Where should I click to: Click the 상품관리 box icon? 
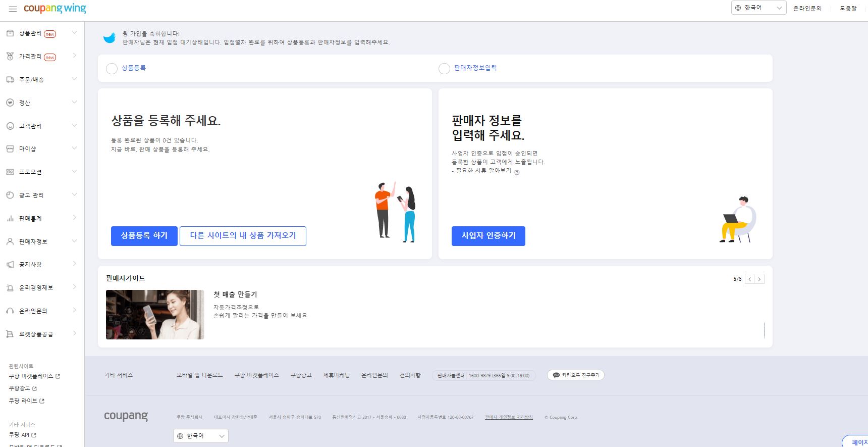pyautogui.click(x=10, y=33)
